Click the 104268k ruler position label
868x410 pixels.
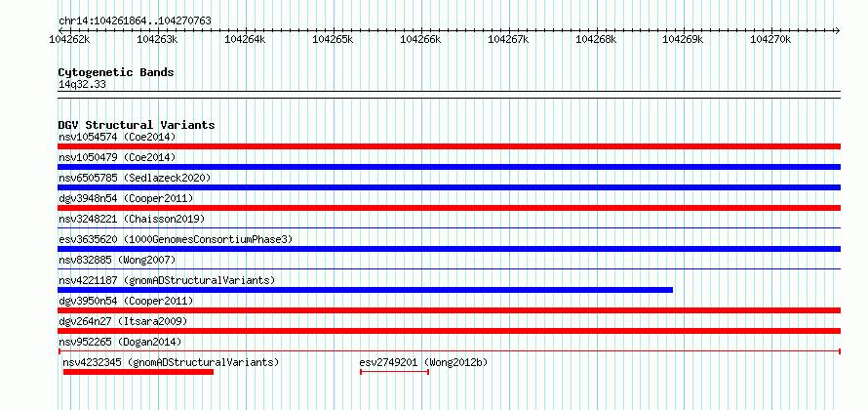(x=596, y=39)
